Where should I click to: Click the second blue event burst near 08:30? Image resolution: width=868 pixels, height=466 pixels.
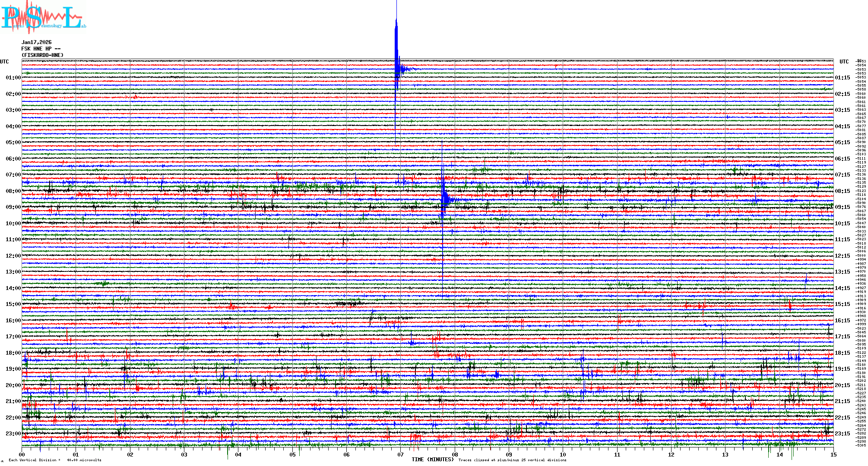point(444,198)
